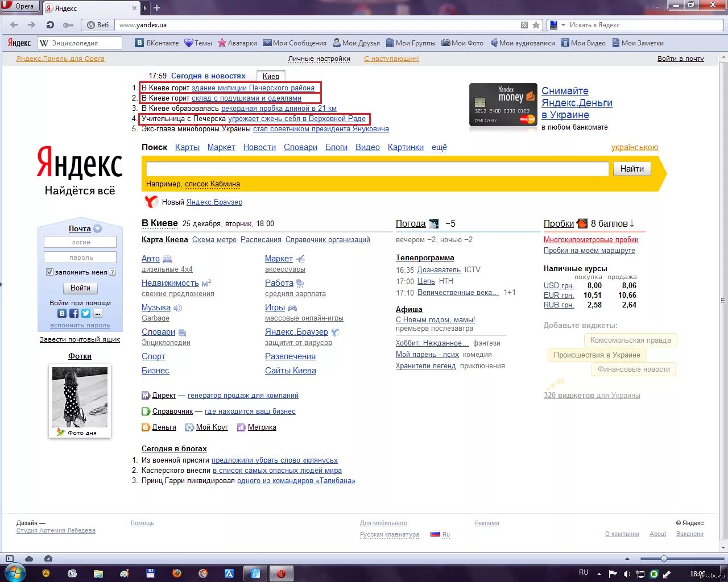
Task: Focus the пароль input field
Action: [x=80, y=257]
